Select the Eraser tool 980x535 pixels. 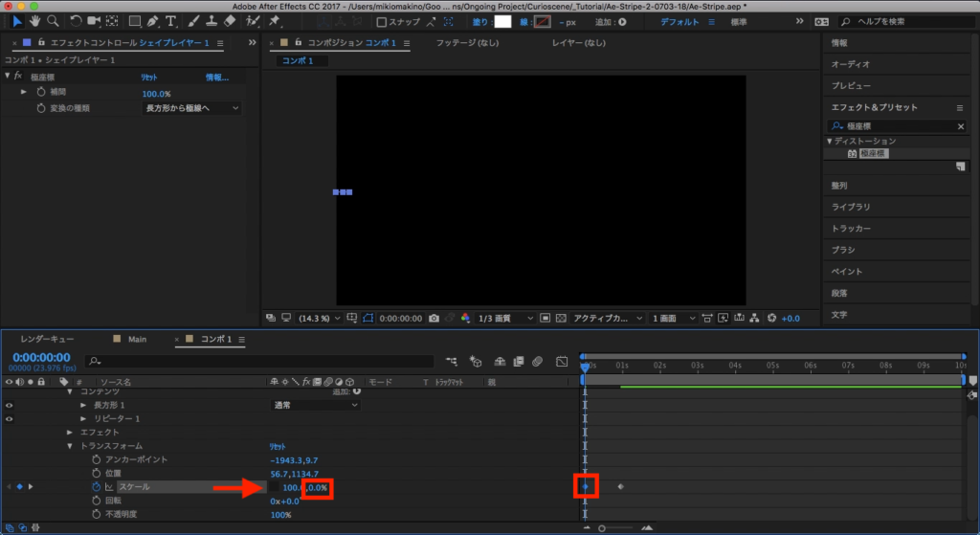point(229,21)
